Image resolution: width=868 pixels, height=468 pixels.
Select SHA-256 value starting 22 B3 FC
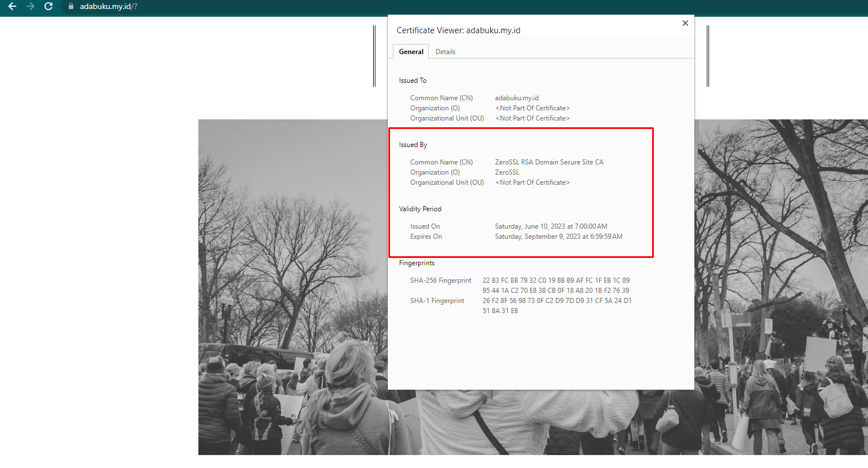(x=556, y=286)
